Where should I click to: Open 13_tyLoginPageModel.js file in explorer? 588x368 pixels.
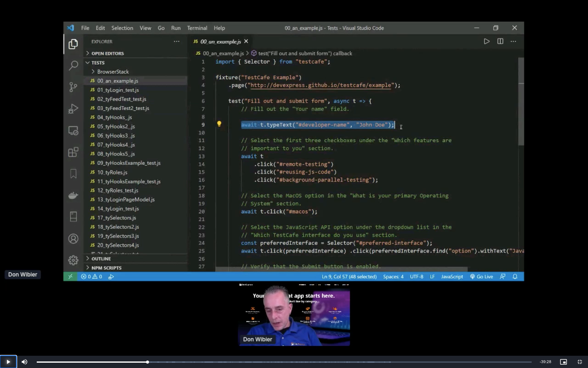coord(126,200)
